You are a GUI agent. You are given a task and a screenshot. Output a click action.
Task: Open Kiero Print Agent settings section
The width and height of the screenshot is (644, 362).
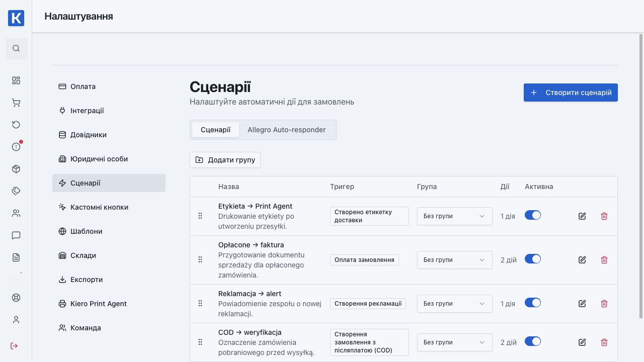(109, 304)
